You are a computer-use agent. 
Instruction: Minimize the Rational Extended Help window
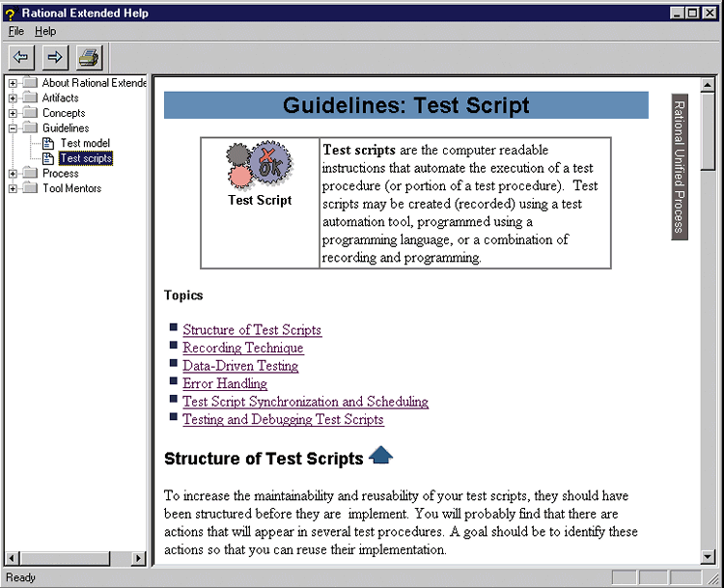click(x=678, y=13)
